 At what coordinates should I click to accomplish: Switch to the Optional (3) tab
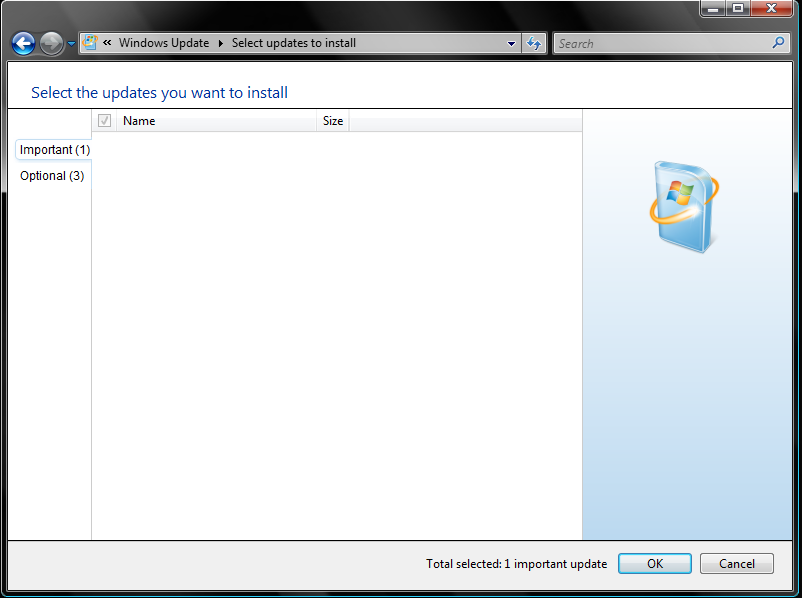click(x=52, y=176)
